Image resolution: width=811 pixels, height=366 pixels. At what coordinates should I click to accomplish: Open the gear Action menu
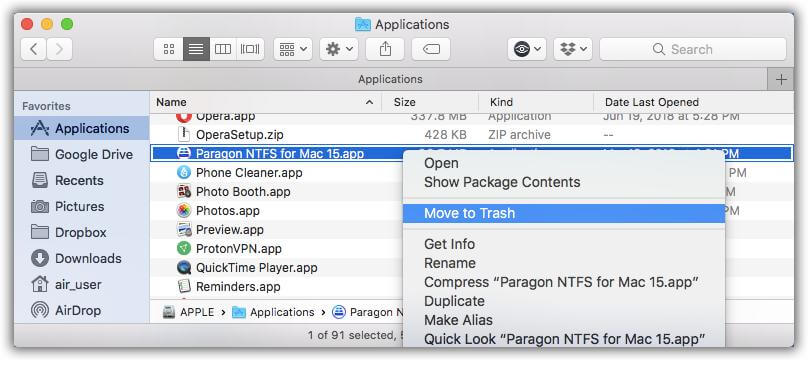(x=339, y=49)
